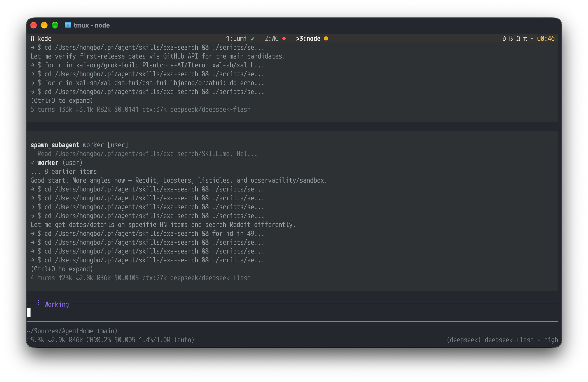588x382 pixels.
Task: Click '(deepseek) deepseek-flash • high' model label
Action: click(502, 340)
